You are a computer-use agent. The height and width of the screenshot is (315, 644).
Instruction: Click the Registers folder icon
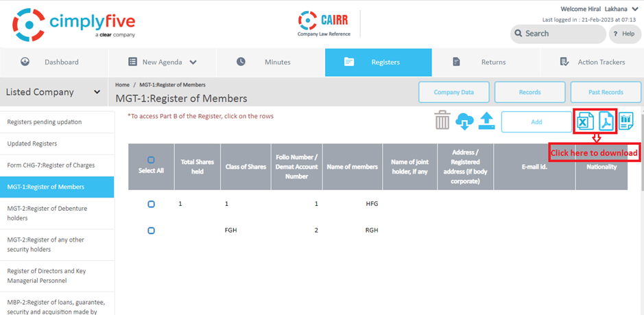(349, 62)
